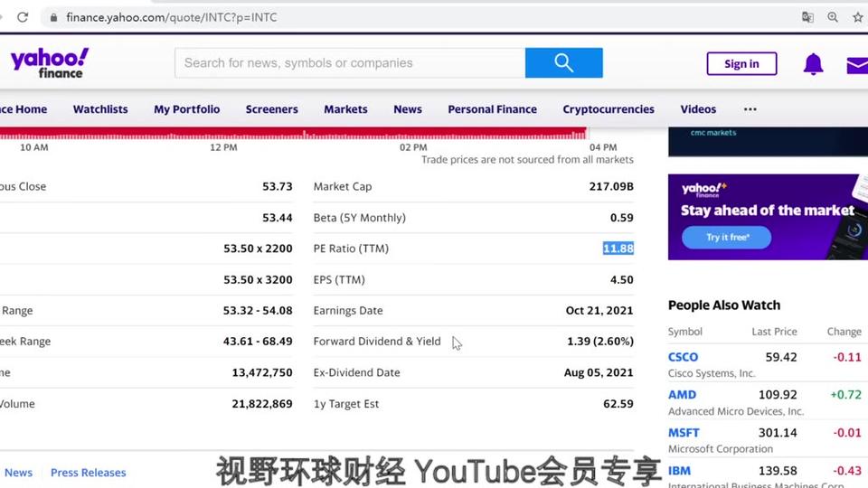This screenshot has width=868, height=488.
Task: Open the News navigation item
Action: [x=408, y=109]
